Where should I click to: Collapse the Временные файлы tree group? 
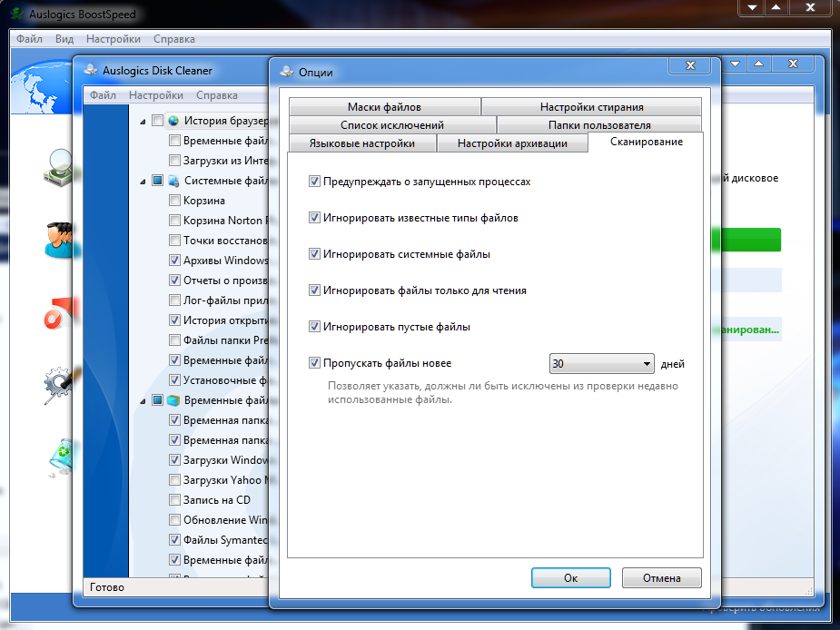coord(143,401)
